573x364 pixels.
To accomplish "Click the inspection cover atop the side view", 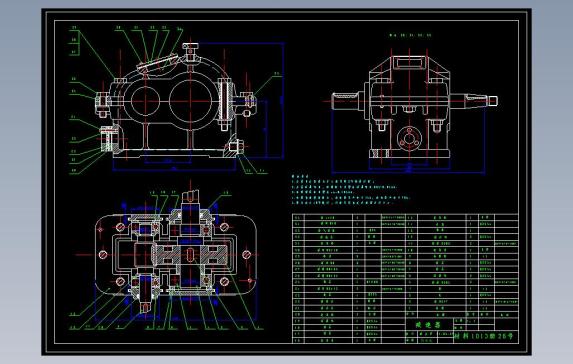I will click(x=409, y=62).
